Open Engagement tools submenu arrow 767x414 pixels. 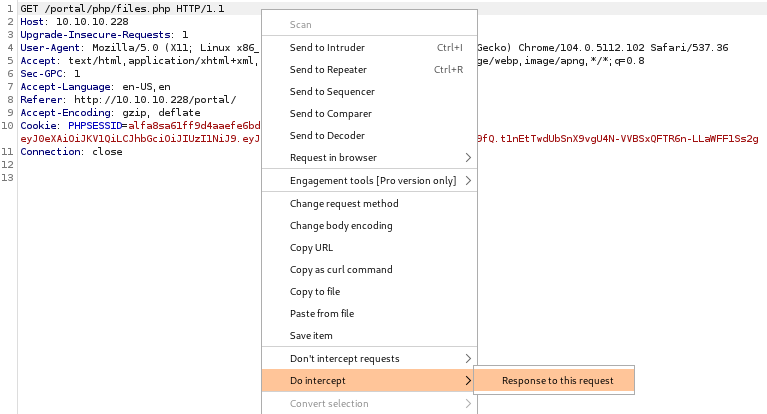coord(467,181)
